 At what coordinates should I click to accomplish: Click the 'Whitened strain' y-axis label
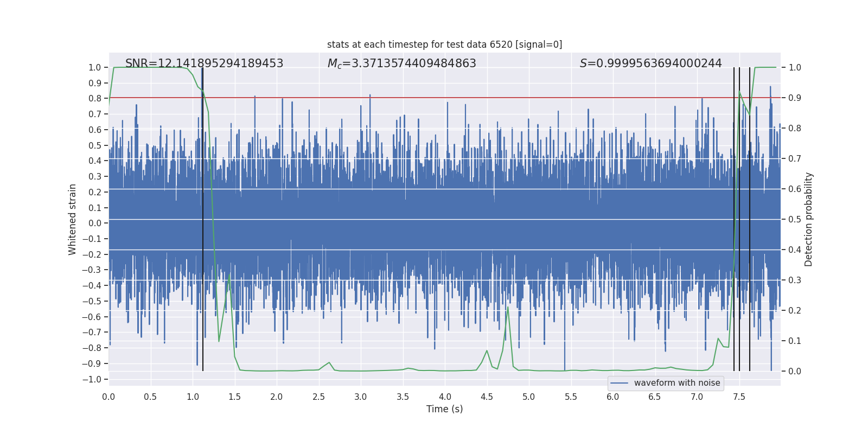(72, 219)
